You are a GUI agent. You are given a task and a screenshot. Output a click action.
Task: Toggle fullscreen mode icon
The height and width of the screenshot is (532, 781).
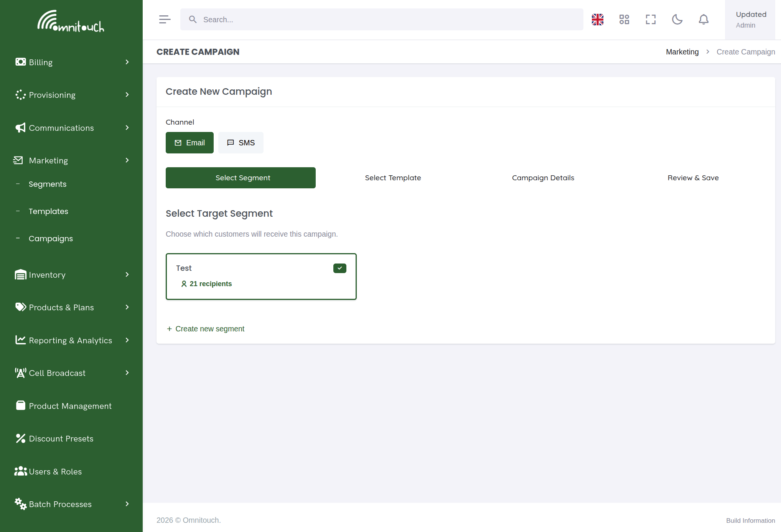pyautogui.click(x=651, y=20)
